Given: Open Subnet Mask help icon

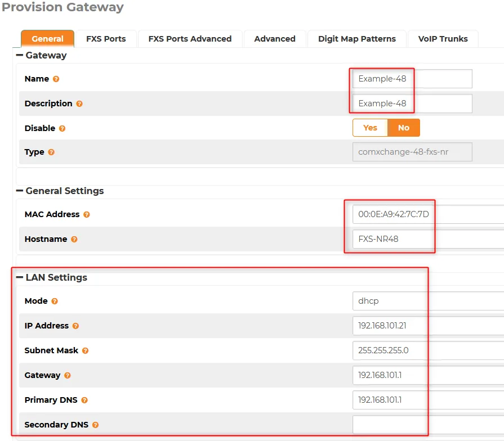Looking at the screenshot, I should (85, 350).
